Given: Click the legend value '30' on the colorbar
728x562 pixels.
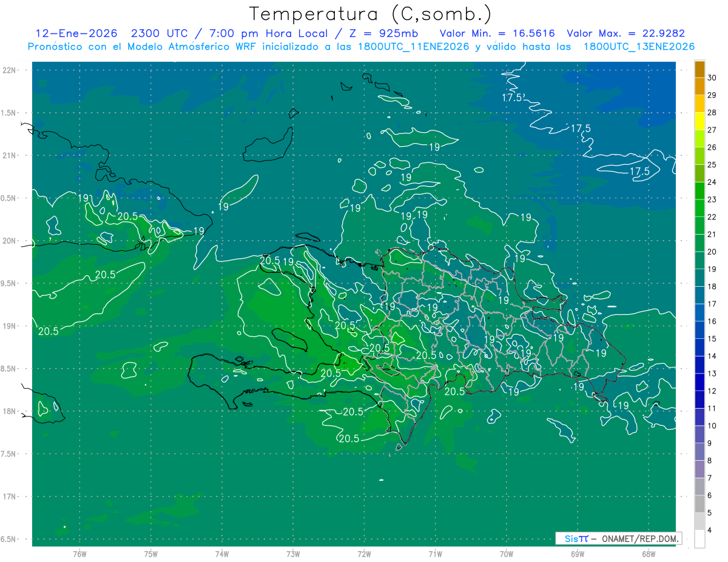Looking at the screenshot, I should coord(712,78).
